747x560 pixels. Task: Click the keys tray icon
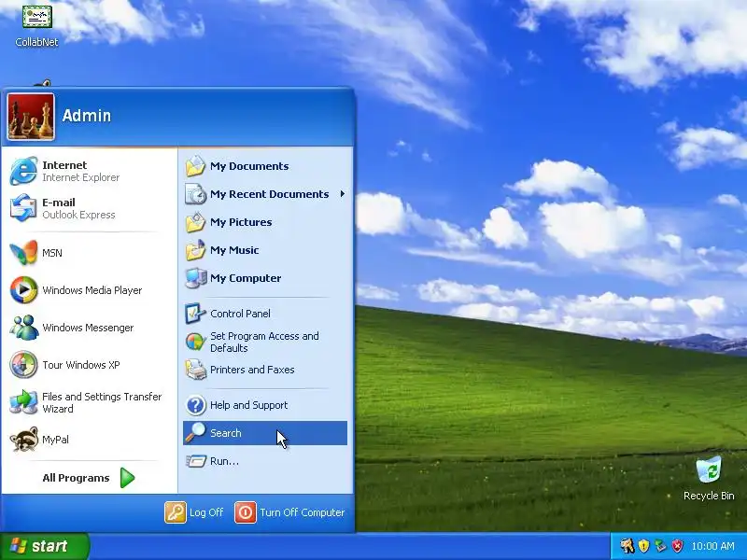pyautogui.click(x=627, y=546)
